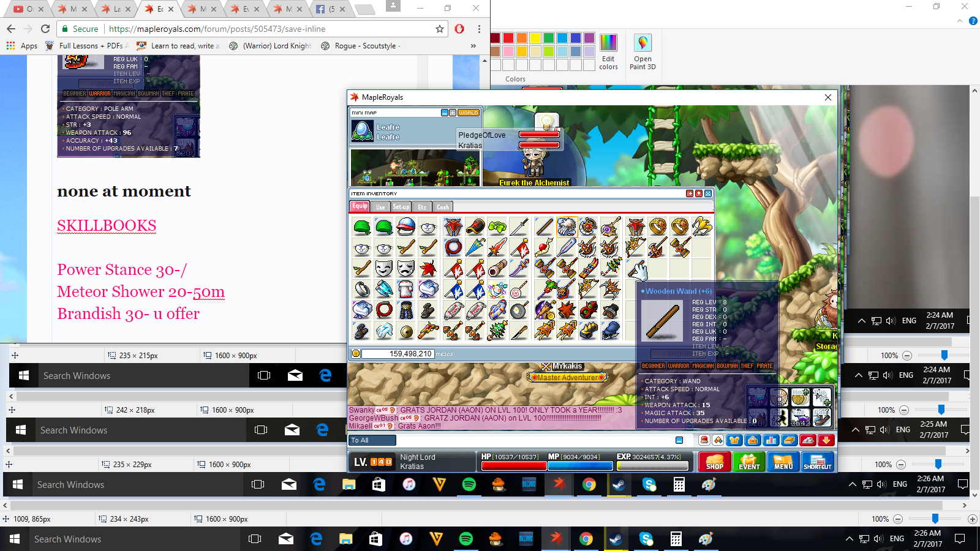This screenshot has width=980, height=551.
Task: Toggle bookmark star in Chrome address bar
Action: [x=440, y=29]
